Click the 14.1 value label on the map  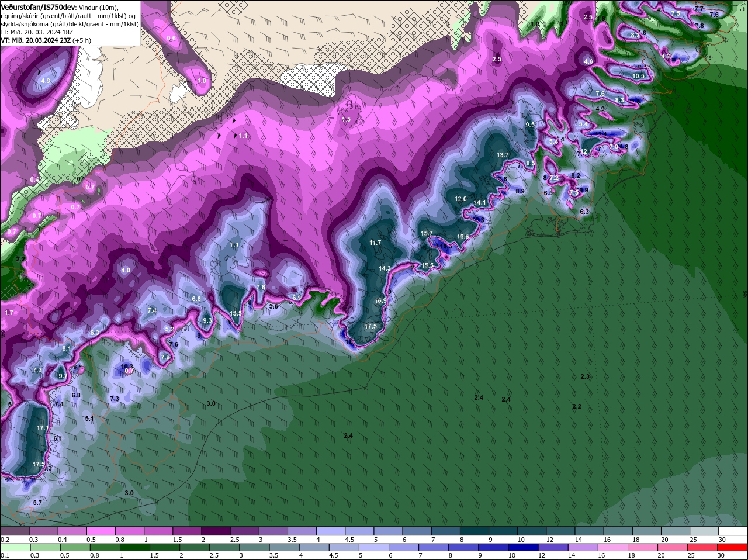pos(480,203)
